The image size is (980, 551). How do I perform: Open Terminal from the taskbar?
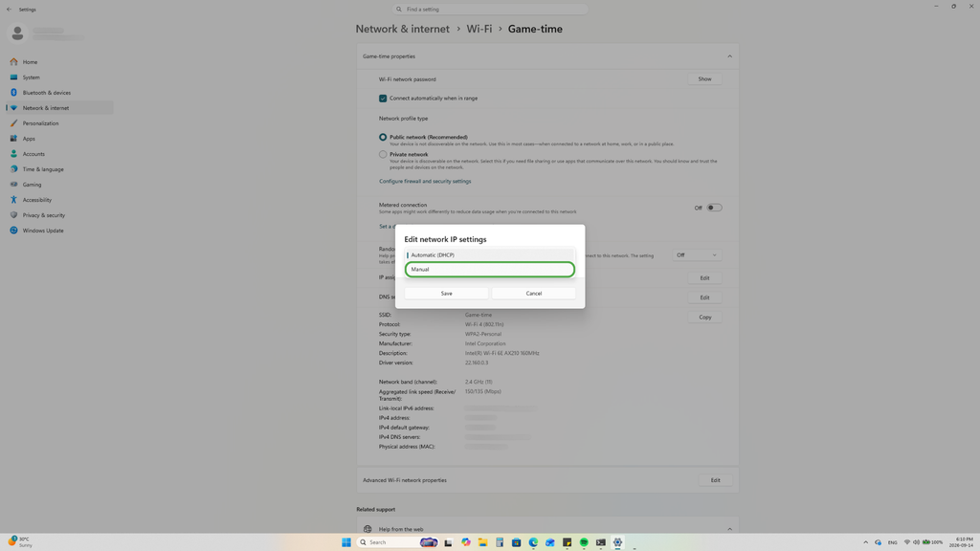[x=601, y=542]
